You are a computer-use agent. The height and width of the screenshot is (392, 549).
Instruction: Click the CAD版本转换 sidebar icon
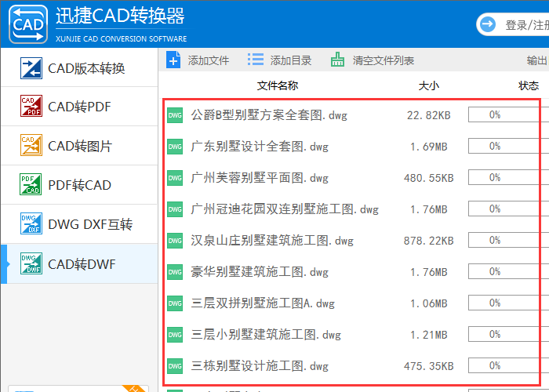31,68
